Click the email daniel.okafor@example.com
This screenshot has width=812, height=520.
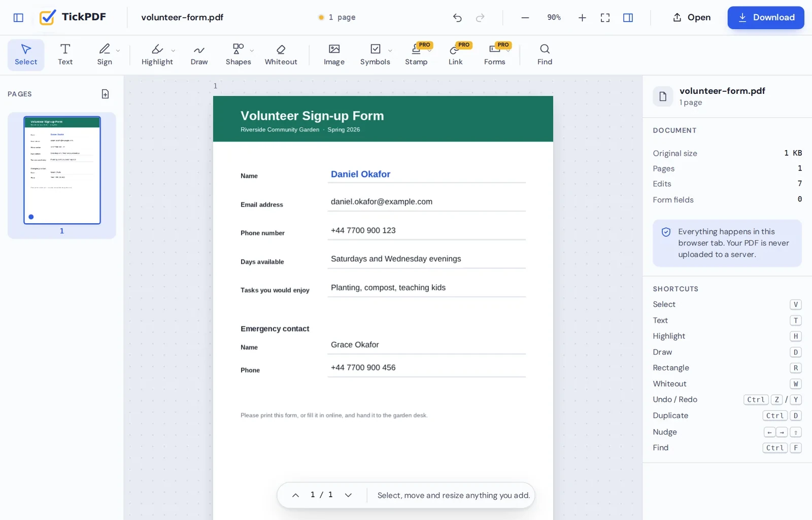pos(382,201)
